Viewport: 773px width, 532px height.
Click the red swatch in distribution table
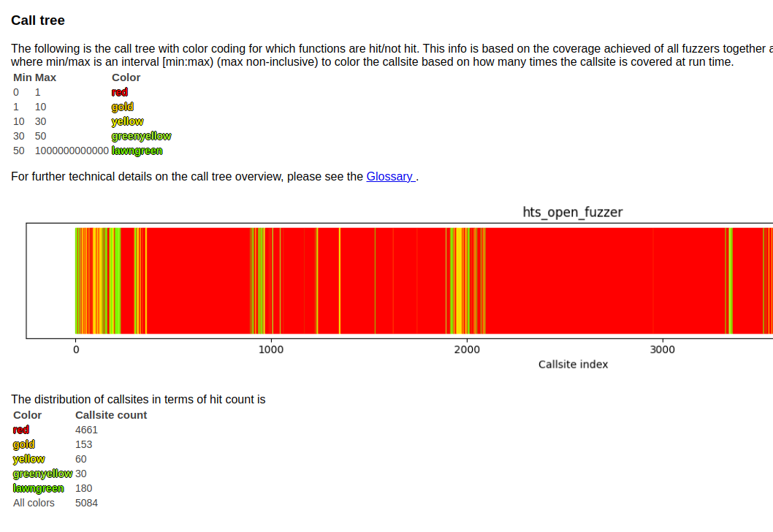coord(20,430)
